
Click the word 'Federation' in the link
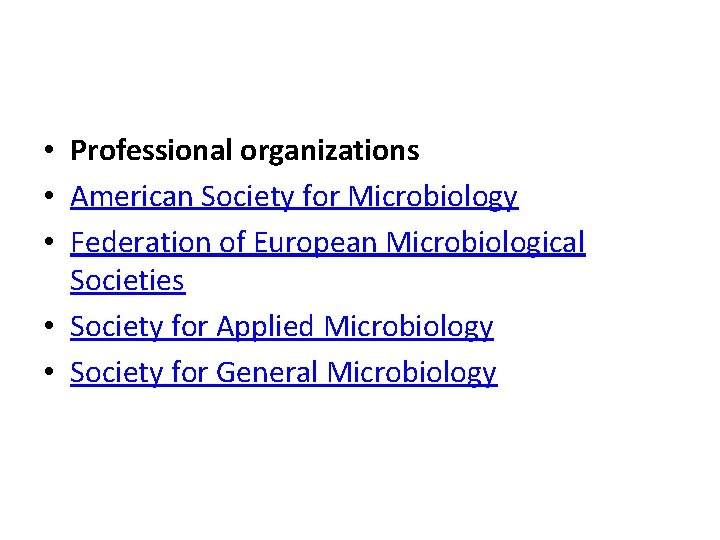click(141, 242)
